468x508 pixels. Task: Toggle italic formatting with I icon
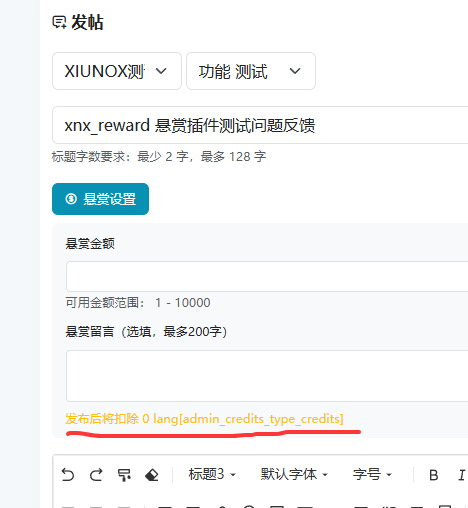(x=462, y=475)
